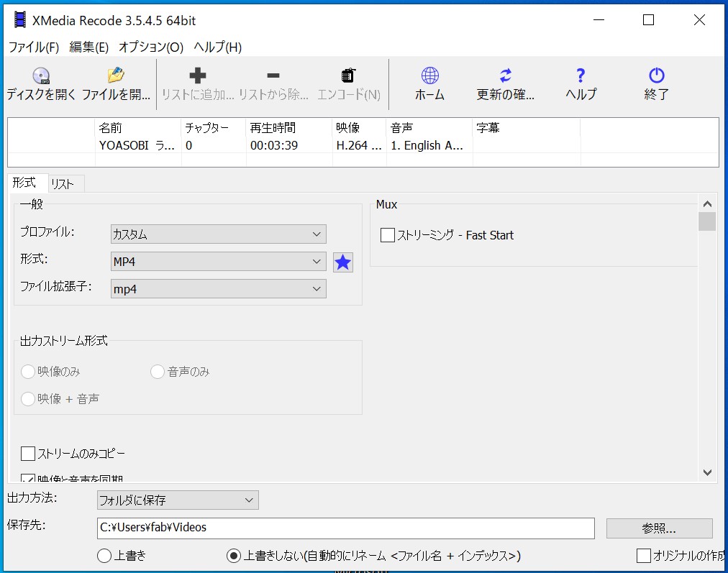
Task: Open the オプション(O) menu
Action: tap(151, 47)
